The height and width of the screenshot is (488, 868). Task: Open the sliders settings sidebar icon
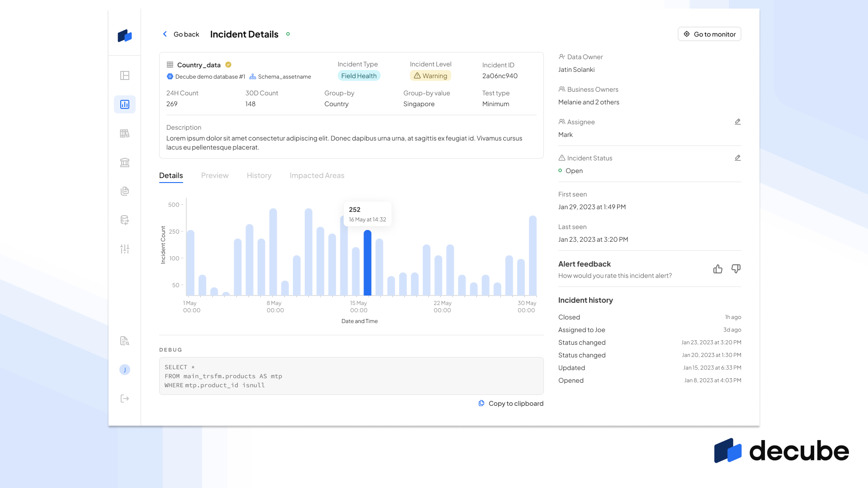click(x=125, y=249)
